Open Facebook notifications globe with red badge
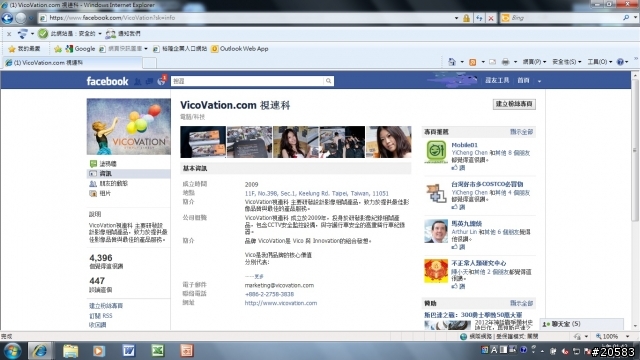This screenshot has height=360, width=640. click(161, 81)
